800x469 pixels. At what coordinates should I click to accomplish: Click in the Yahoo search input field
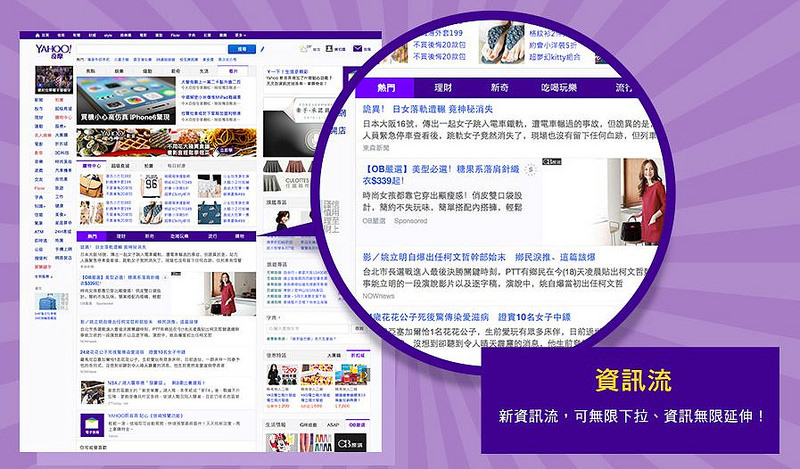point(152,49)
